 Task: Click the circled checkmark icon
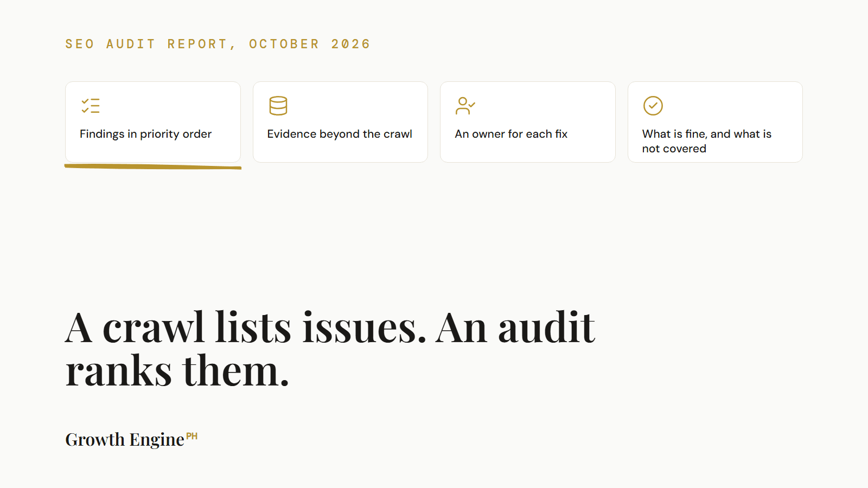(x=653, y=106)
